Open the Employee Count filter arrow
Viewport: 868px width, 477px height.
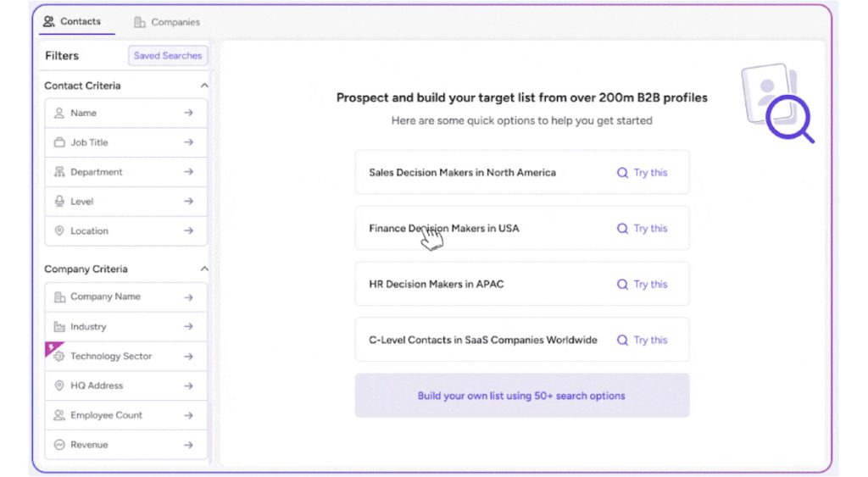point(189,415)
